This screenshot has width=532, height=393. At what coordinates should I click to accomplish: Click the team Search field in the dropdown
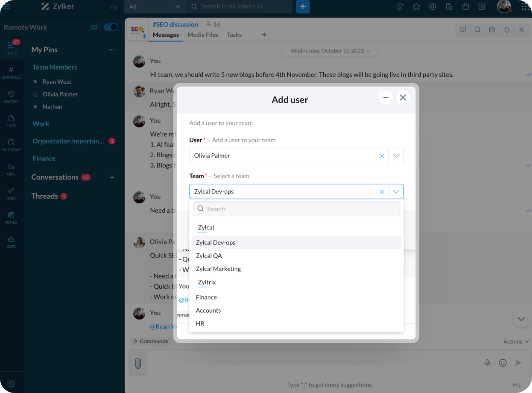click(296, 209)
